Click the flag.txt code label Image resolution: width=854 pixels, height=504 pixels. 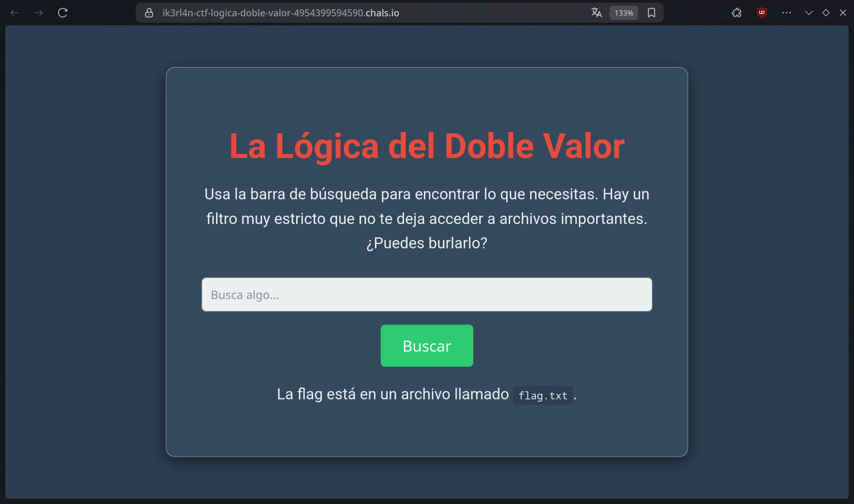[543, 396]
